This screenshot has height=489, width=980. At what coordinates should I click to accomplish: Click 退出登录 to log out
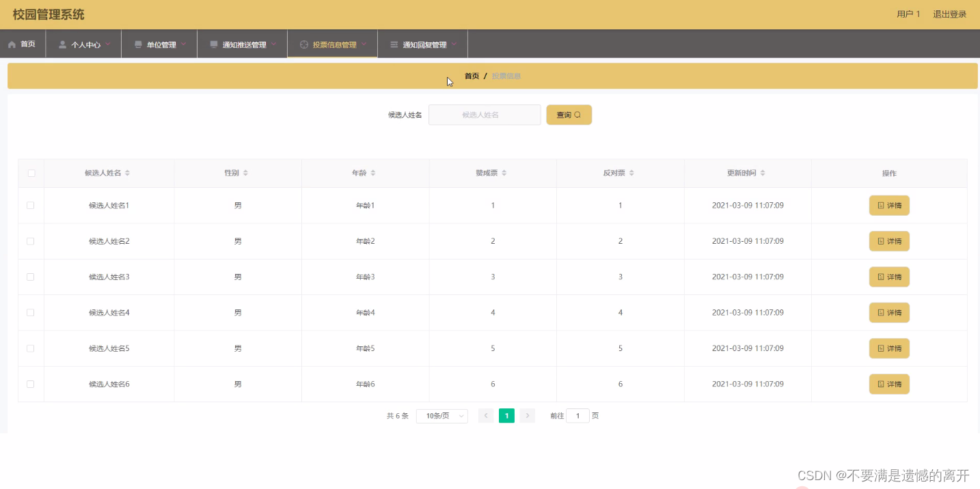coord(950,14)
